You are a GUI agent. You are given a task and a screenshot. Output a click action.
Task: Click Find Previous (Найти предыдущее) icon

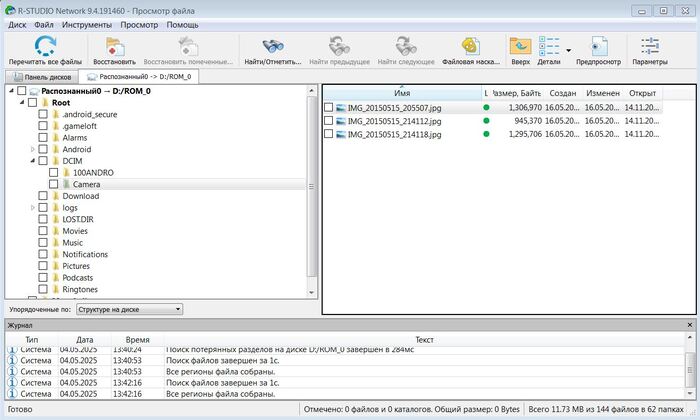click(339, 46)
